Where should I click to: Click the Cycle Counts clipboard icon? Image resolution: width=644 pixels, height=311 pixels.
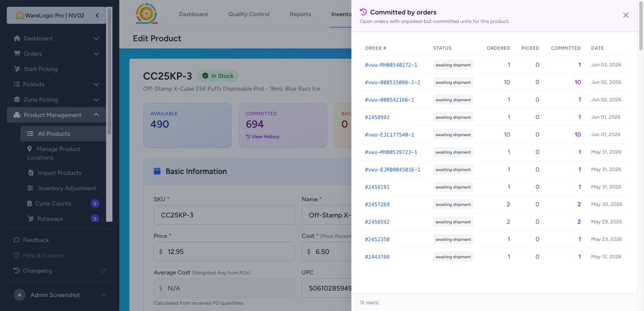[29, 203]
